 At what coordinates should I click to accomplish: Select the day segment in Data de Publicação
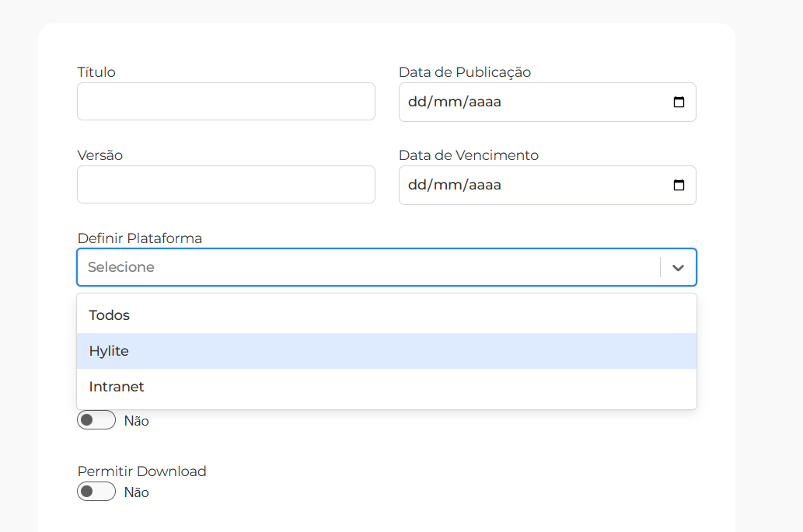click(x=418, y=103)
